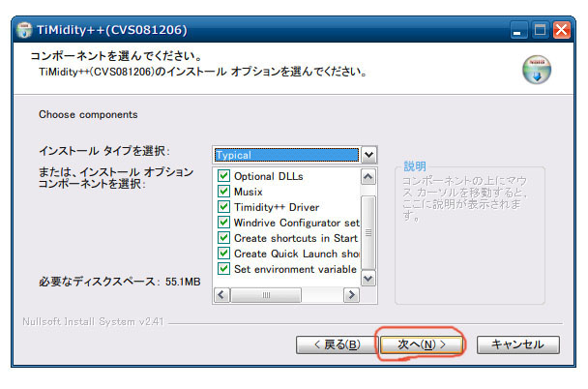588x389 pixels.
Task: Click the installer globe logo in header
Action: (537, 70)
